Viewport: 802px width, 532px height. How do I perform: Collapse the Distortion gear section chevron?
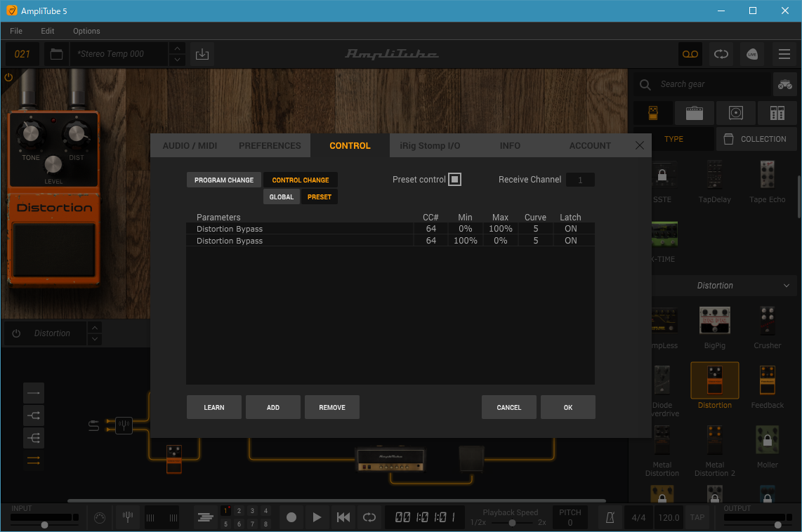pyautogui.click(x=786, y=286)
